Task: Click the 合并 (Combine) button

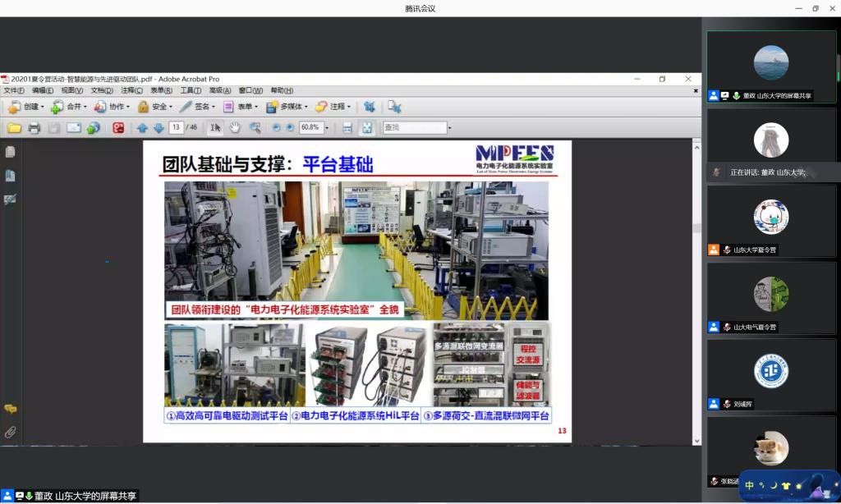Action: [70, 107]
